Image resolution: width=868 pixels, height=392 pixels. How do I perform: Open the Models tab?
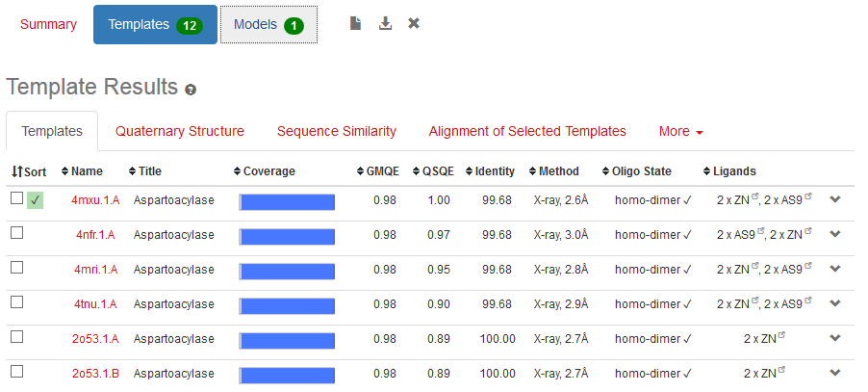pos(268,25)
